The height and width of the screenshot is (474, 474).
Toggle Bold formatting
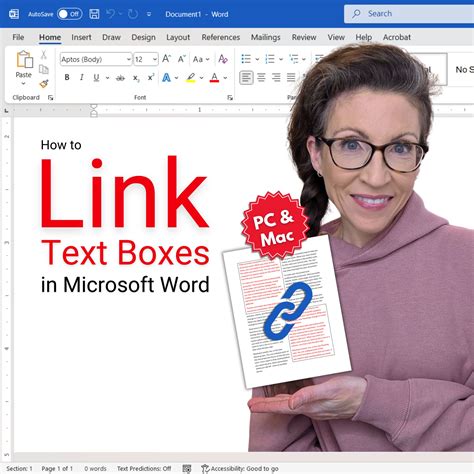click(67, 77)
